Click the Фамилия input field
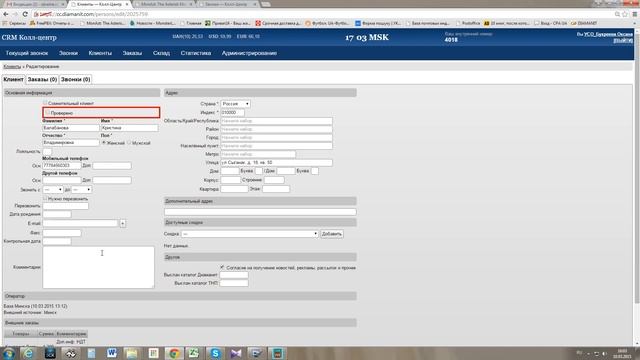This screenshot has width=640, height=360. [x=71, y=128]
